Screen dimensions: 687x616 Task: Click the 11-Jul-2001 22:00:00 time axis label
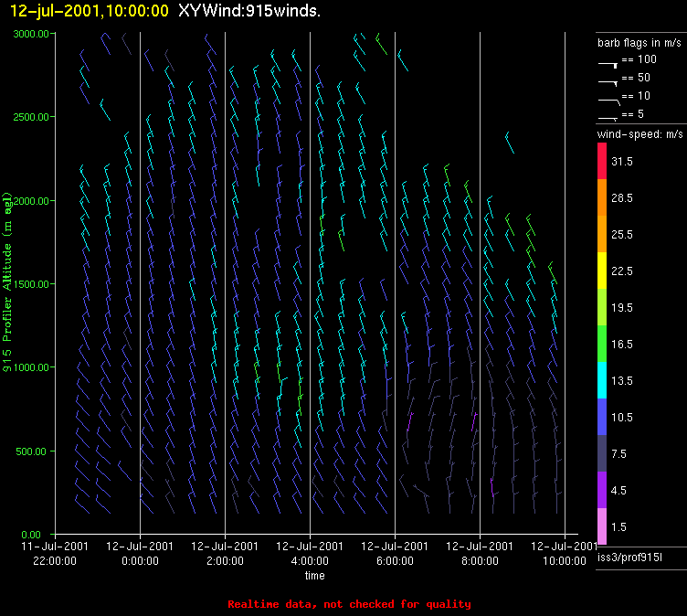[55, 552]
